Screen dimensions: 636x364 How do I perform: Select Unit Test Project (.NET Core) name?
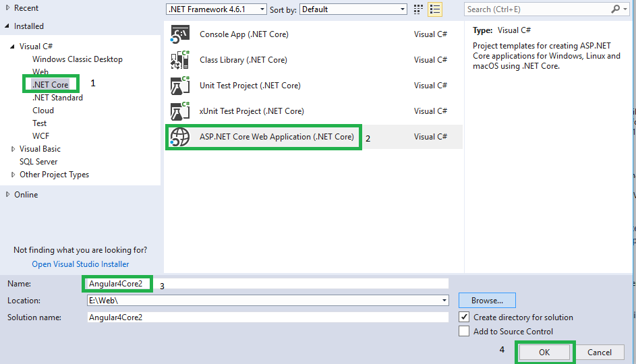click(250, 86)
